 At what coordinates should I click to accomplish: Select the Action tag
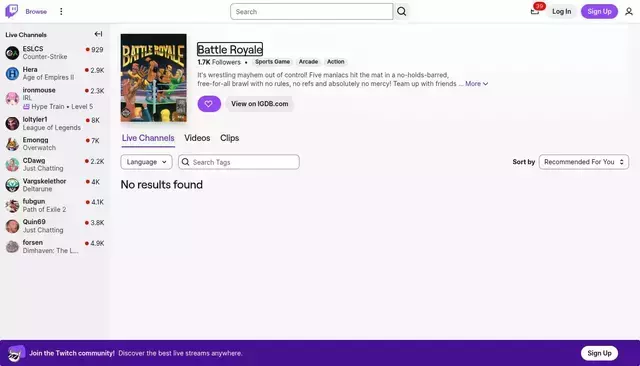coord(336,62)
